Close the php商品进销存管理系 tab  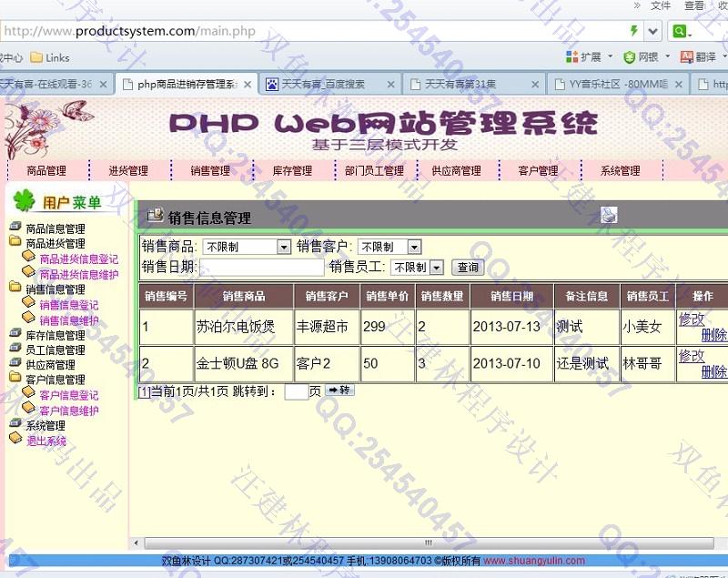[x=248, y=85]
